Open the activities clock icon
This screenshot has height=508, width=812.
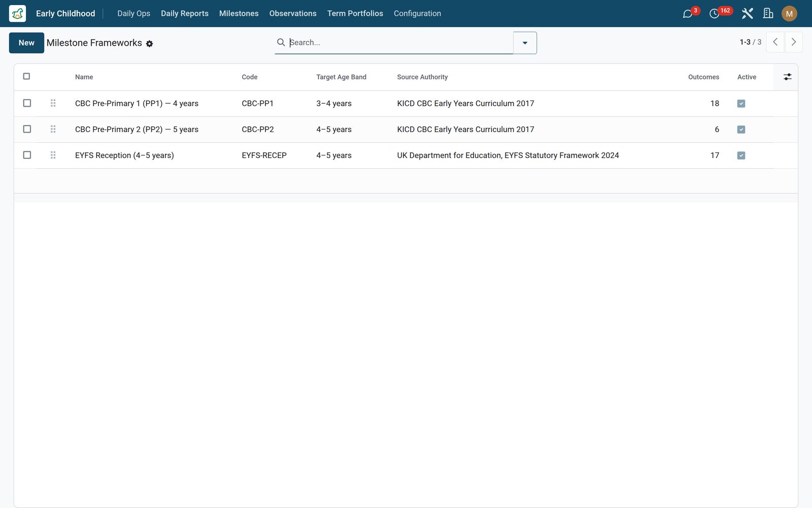[714, 14]
